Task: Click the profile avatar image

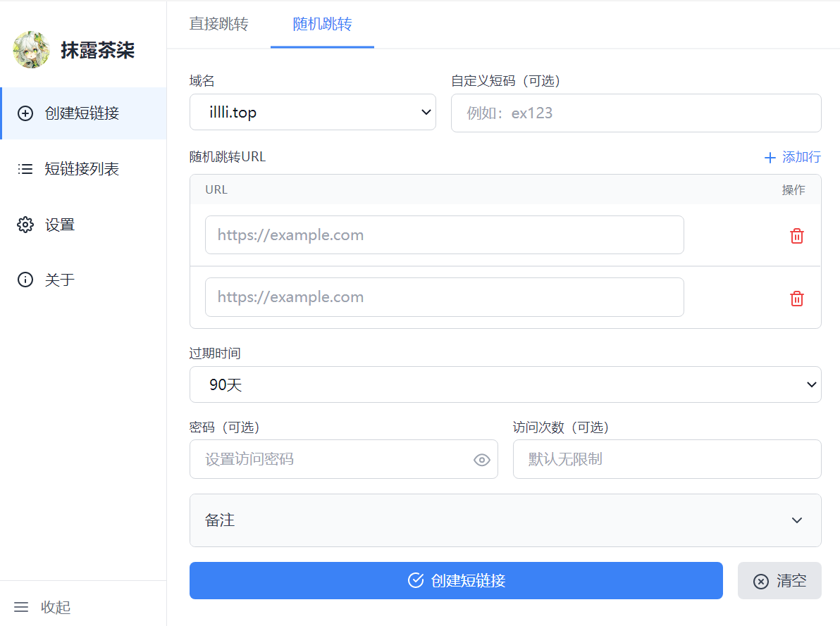Action: (32, 50)
